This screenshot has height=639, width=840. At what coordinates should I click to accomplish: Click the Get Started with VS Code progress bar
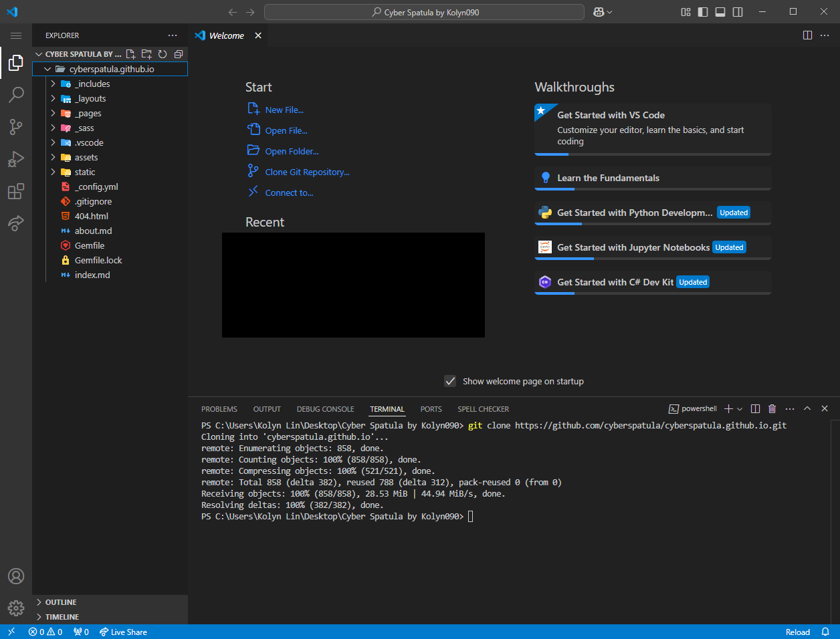tap(552, 154)
